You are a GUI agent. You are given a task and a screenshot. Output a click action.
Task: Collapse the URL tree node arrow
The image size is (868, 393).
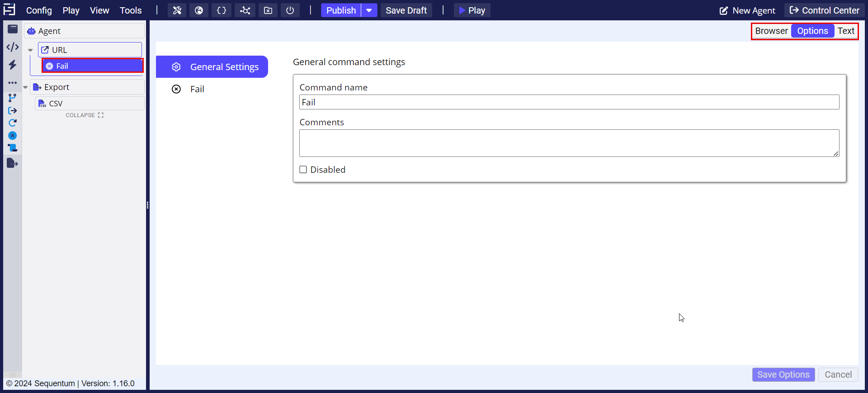pyautogui.click(x=30, y=50)
